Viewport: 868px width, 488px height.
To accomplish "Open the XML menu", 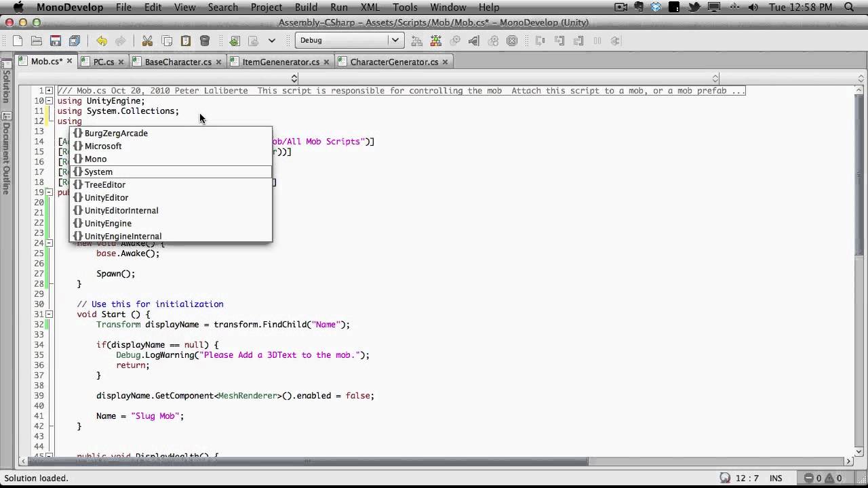I will [x=370, y=7].
